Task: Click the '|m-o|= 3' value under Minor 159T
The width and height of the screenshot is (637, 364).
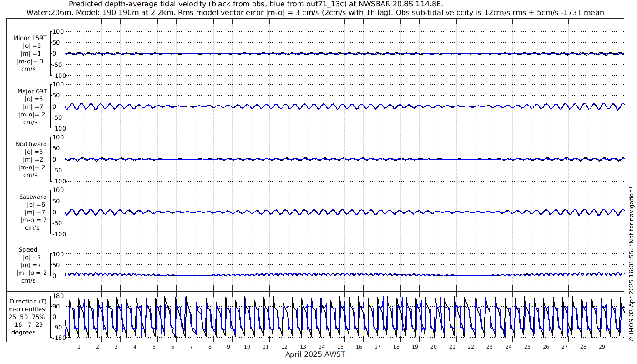Action: (x=30, y=61)
